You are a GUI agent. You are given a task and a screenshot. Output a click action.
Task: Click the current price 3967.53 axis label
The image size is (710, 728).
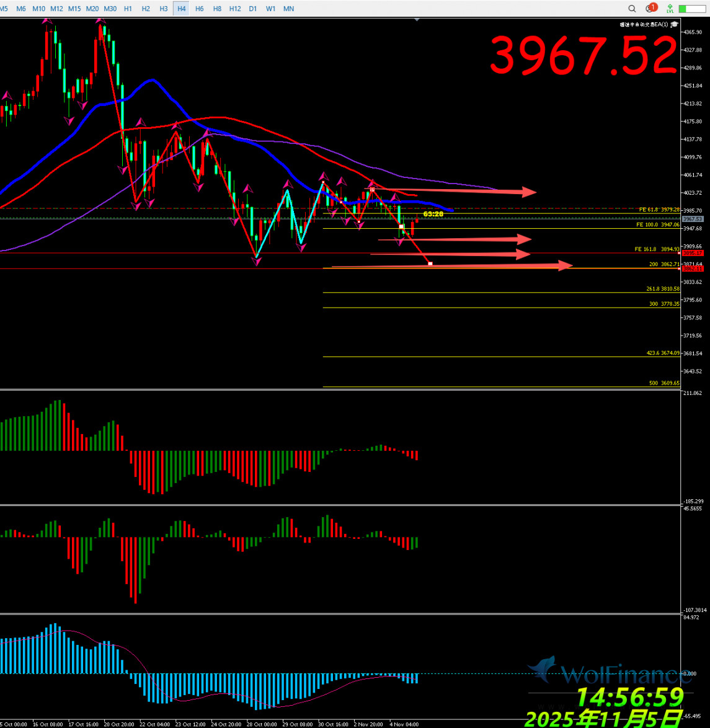(692, 219)
